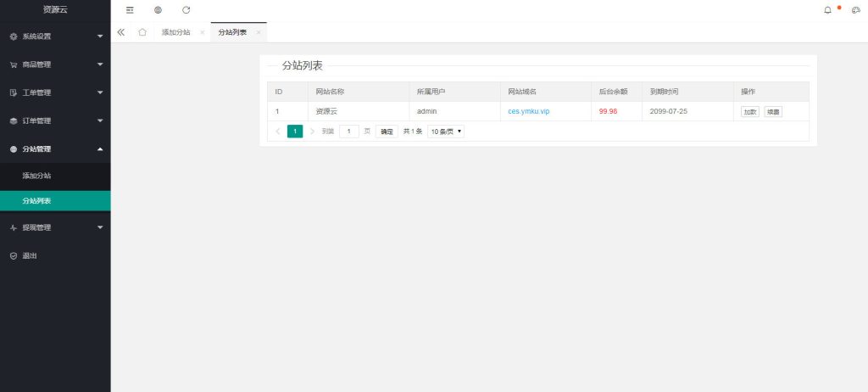Click the 共 1 条 total count text
Screen dimensions: 868x392
(413, 132)
